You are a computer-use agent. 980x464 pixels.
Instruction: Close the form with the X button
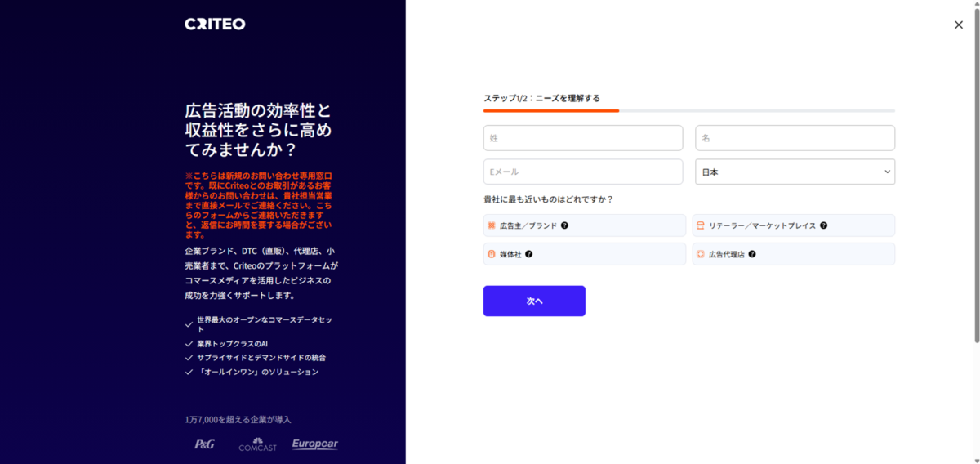[x=959, y=25]
